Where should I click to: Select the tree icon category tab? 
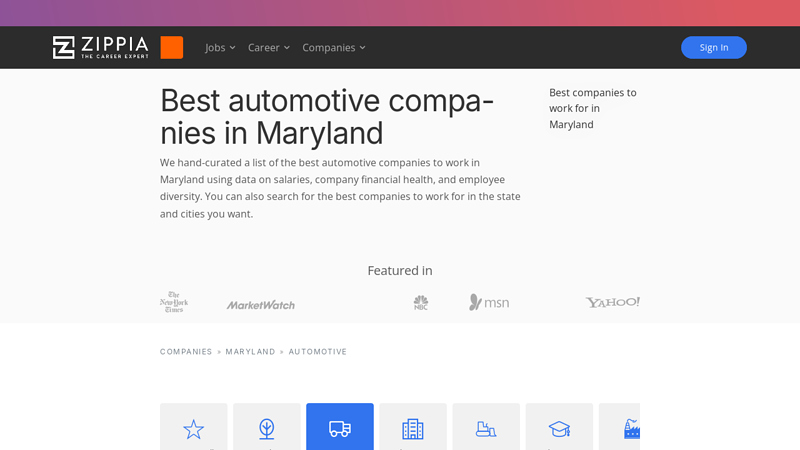[266, 427]
